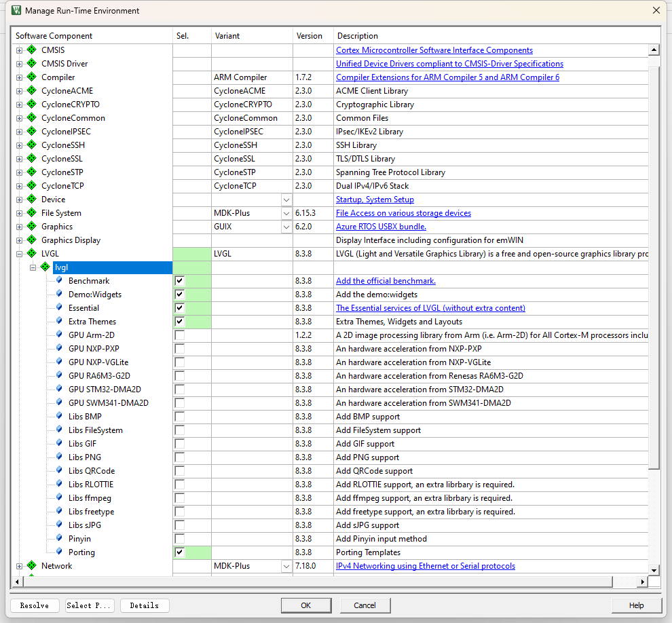Click the blue diamond icon beside GPU Arm-2D
Viewport: 672px width, 623px height.
(x=59, y=335)
